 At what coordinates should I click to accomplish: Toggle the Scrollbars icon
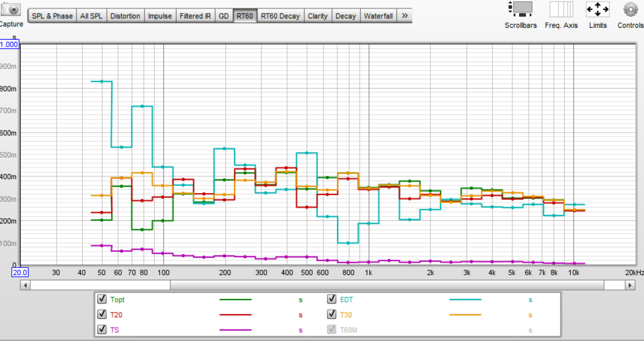(520, 9)
